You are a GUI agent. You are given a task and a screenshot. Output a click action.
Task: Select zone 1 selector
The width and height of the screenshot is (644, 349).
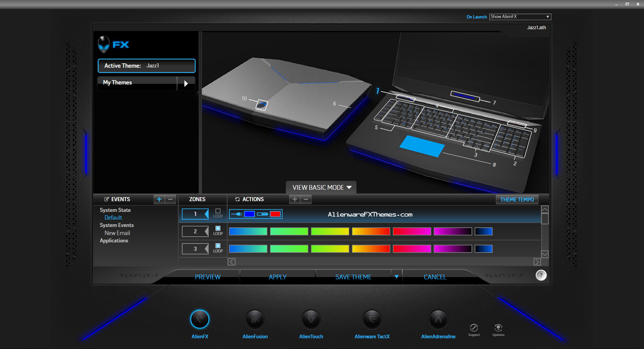click(195, 214)
